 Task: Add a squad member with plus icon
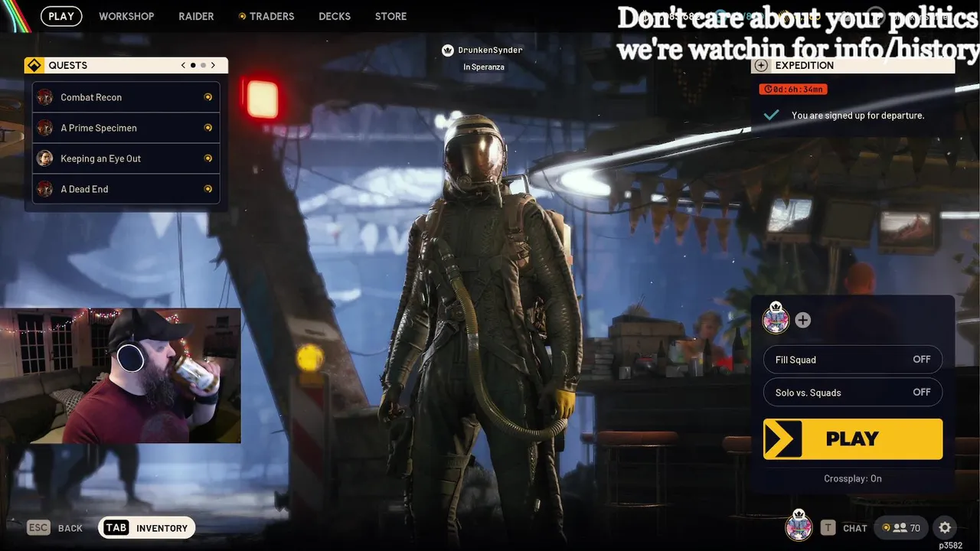802,321
